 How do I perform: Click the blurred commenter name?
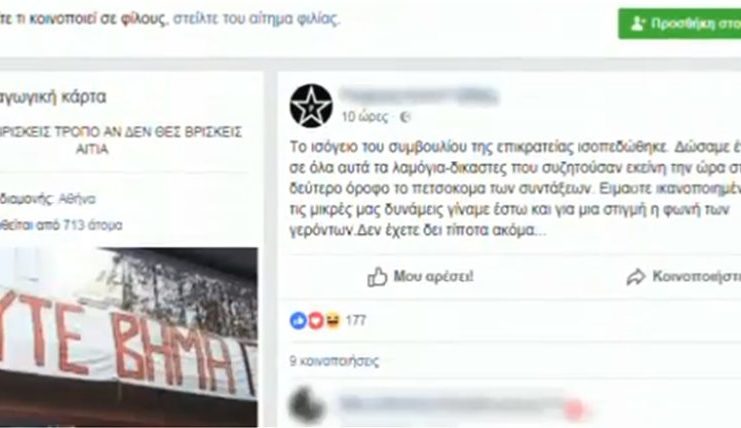coord(454,406)
